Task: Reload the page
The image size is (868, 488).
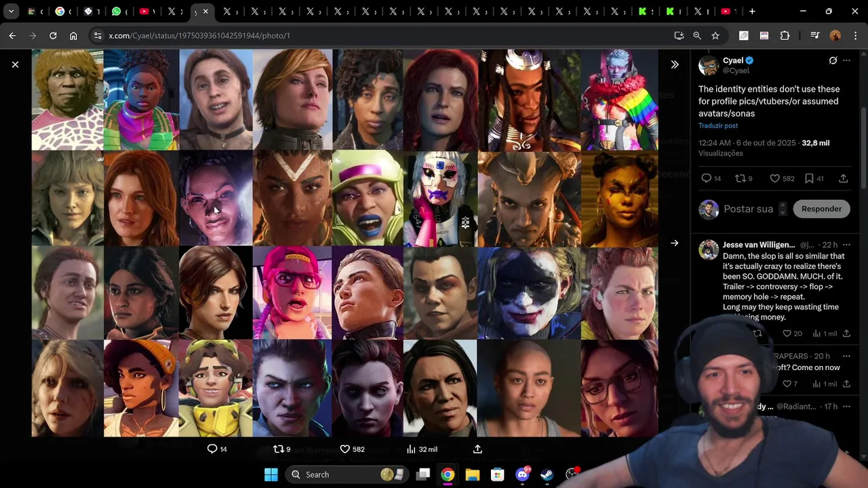Action: click(53, 35)
